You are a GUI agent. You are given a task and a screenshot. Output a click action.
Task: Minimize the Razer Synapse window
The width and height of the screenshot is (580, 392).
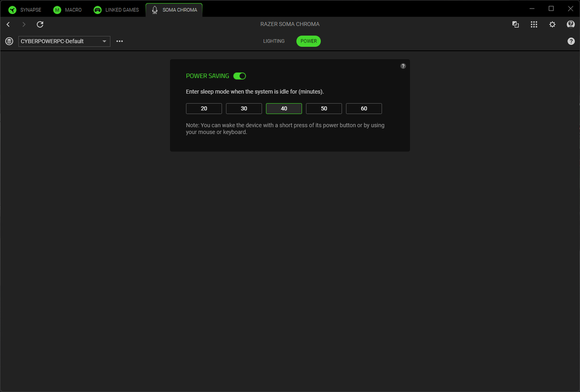pyautogui.click(x=532, y=9)
